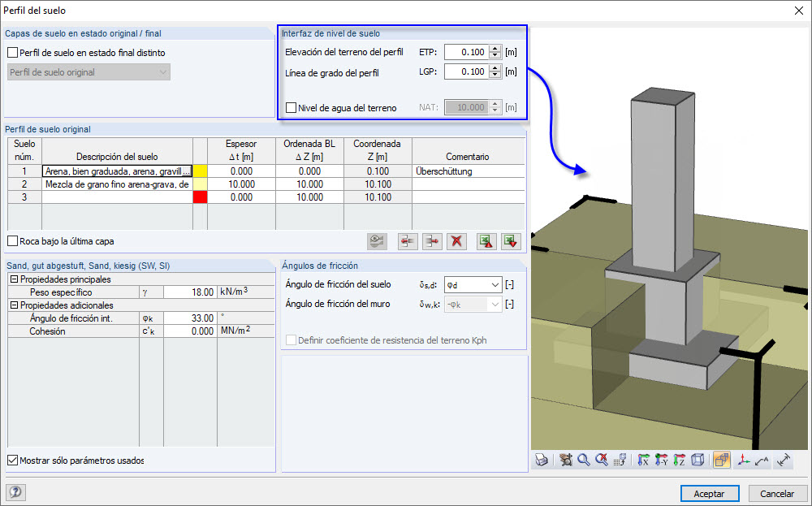The width and height of the screenshot is (812, 506).
Task: Click the red color swatch of soil 3
Action: 200,197
